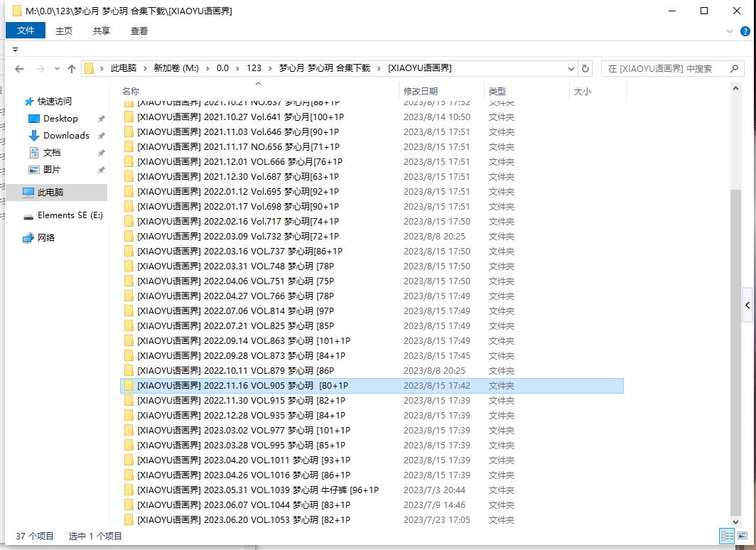Click the Forward navigation arrow
Viewport: 756px width, 550px height.
[x=40, y=69]
